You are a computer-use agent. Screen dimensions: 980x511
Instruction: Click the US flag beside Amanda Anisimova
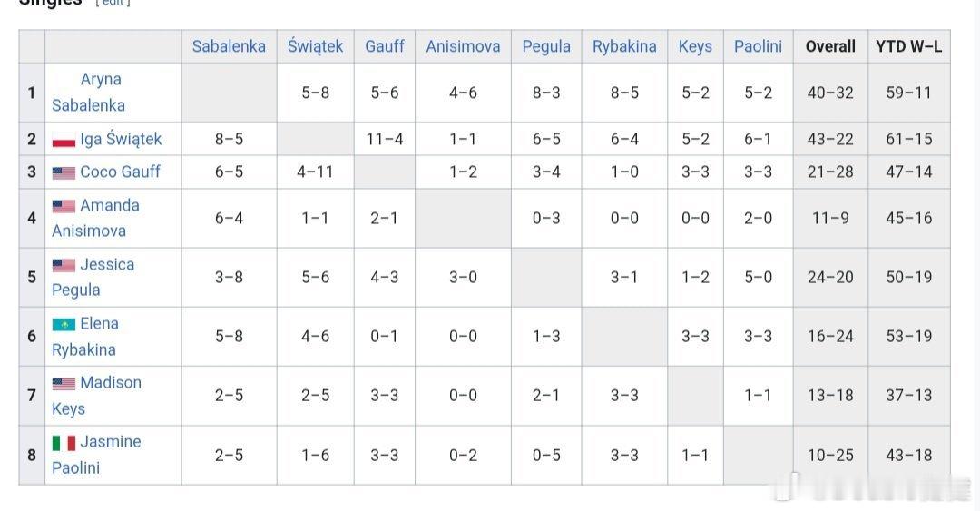point(64,206)
